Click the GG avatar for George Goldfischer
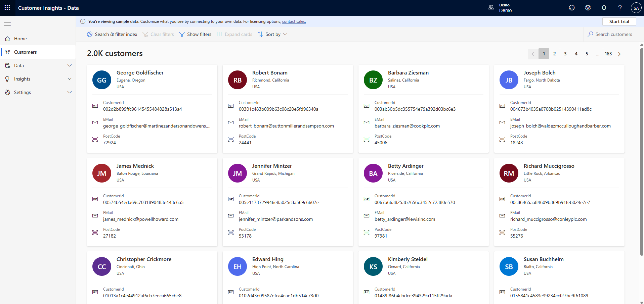The width and height of the screenshot is (644, 304). tap(102, 80)
